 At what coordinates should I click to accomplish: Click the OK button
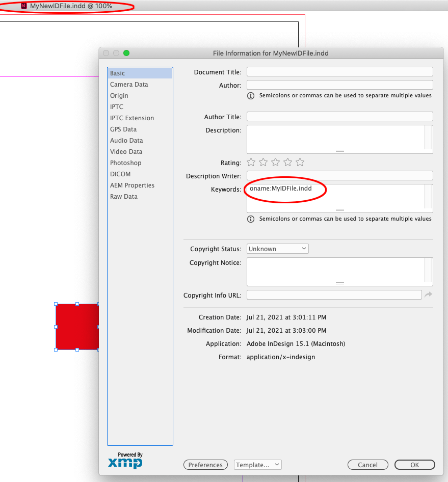click(414, 465)
